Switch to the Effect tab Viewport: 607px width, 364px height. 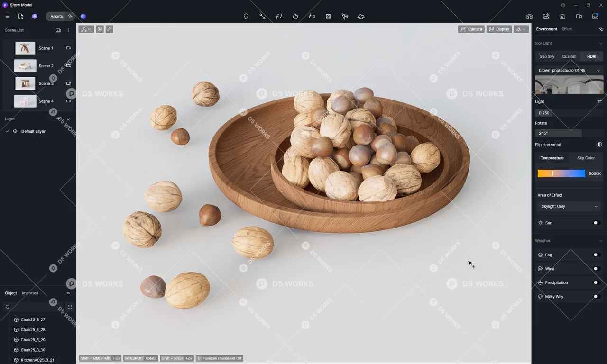[567, 29]
